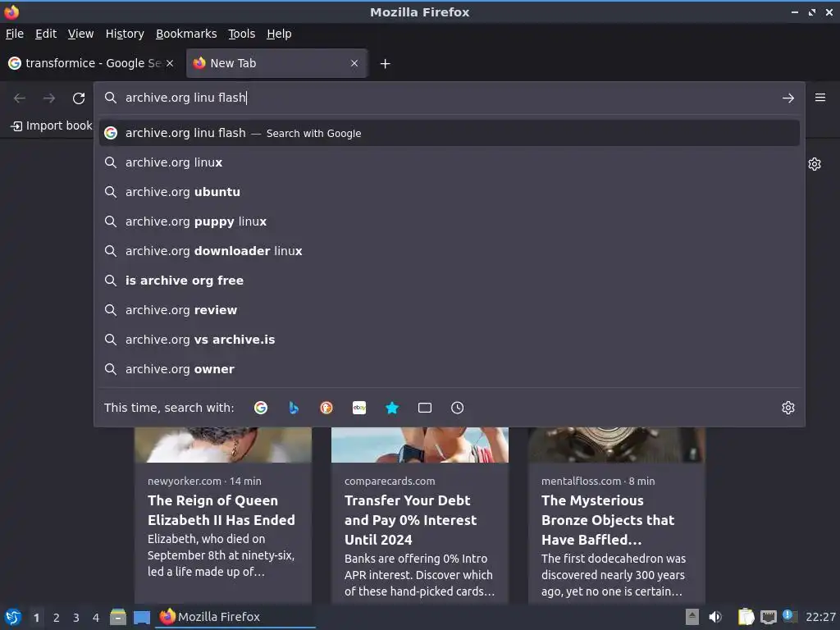Click the newyorker.com article thumbnail image

click(223, 445)
